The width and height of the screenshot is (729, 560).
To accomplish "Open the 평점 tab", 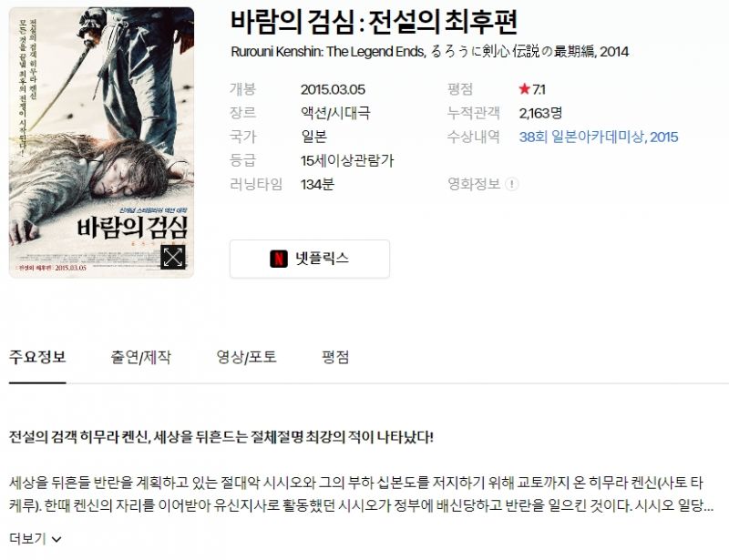I will click(x=335, y=357).
